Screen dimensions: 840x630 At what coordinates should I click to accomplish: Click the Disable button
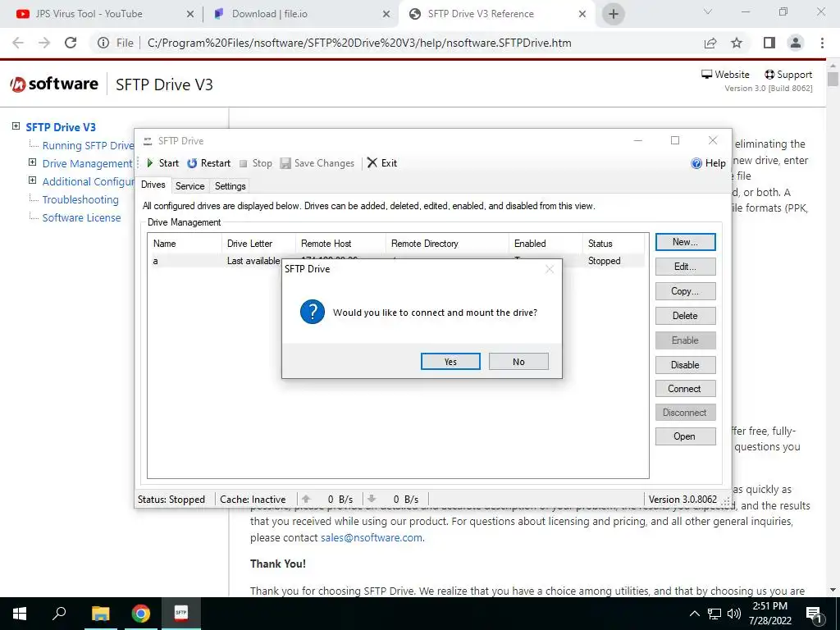click(x=685, y=365)
